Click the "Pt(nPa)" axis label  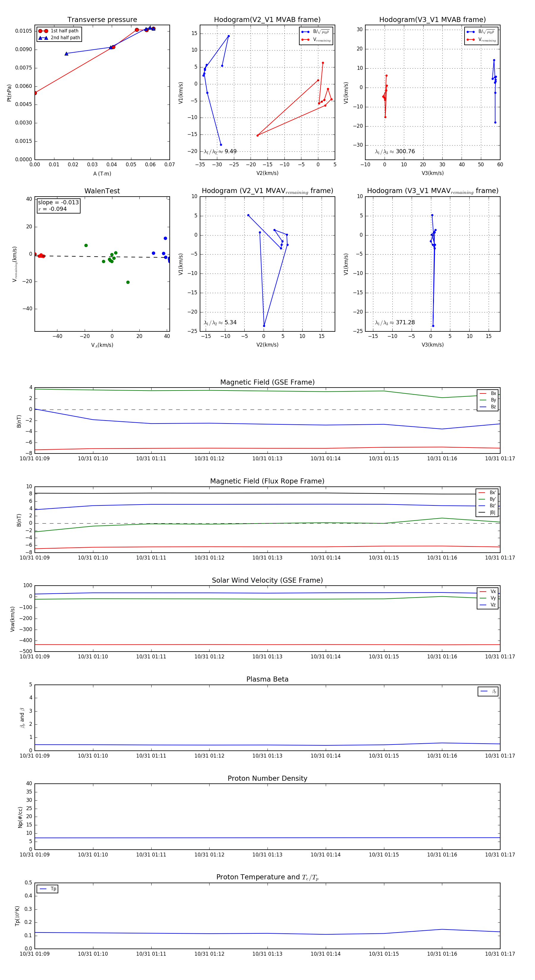[x=9, y=93]
